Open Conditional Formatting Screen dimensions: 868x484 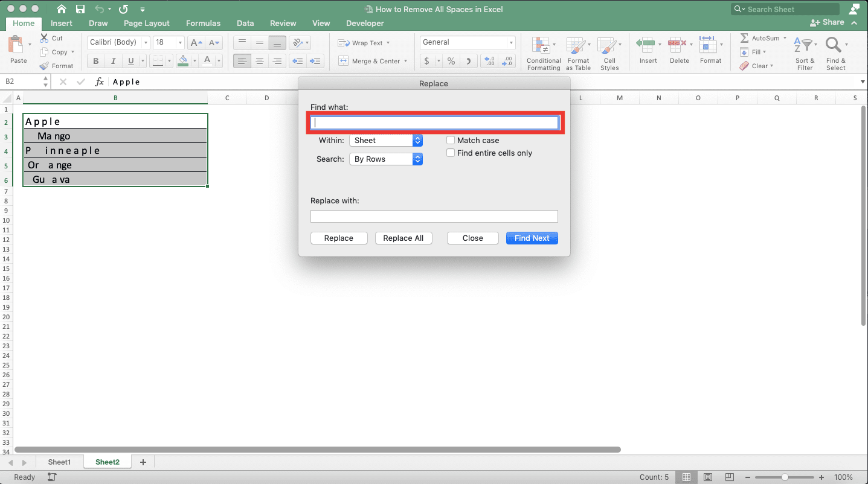tap(543, 53)
